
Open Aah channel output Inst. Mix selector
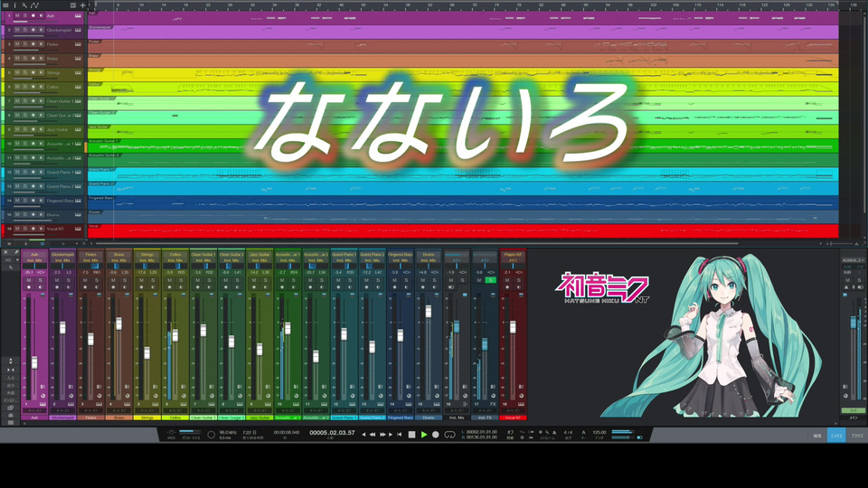[34, 260]
